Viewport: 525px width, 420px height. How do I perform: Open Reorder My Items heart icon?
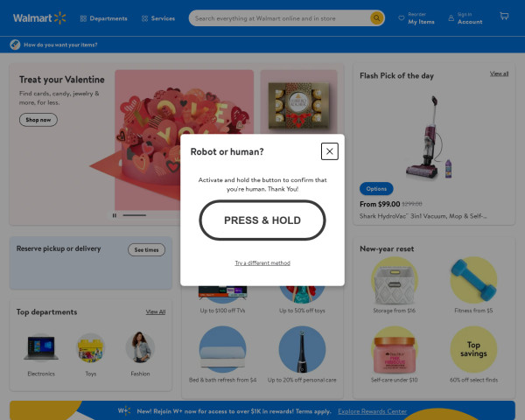[401, 18]
